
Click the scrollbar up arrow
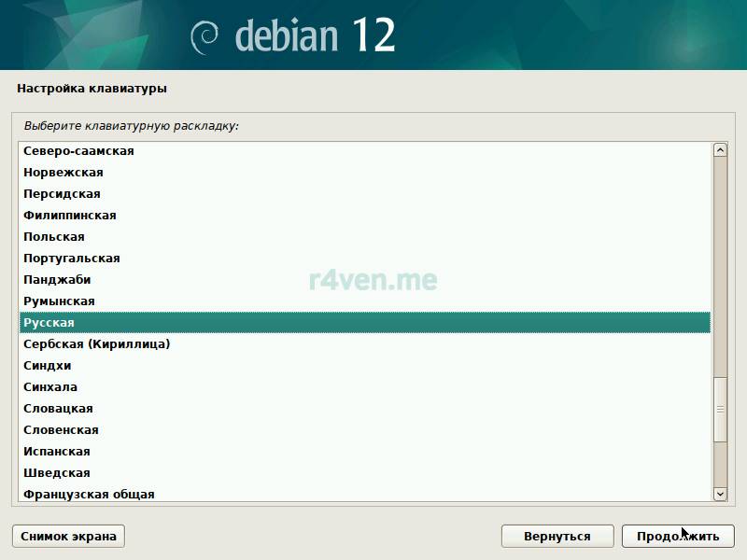(x=720, y=149)
